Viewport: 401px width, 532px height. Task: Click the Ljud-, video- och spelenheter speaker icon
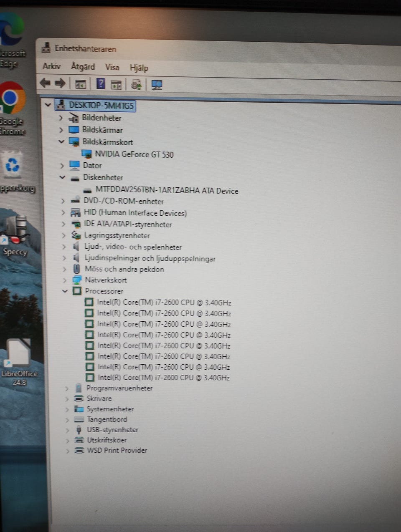[76, 247]
